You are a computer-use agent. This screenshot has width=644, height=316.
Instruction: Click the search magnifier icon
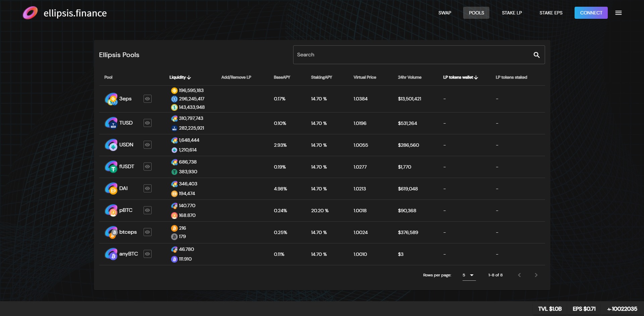(536, 55)
